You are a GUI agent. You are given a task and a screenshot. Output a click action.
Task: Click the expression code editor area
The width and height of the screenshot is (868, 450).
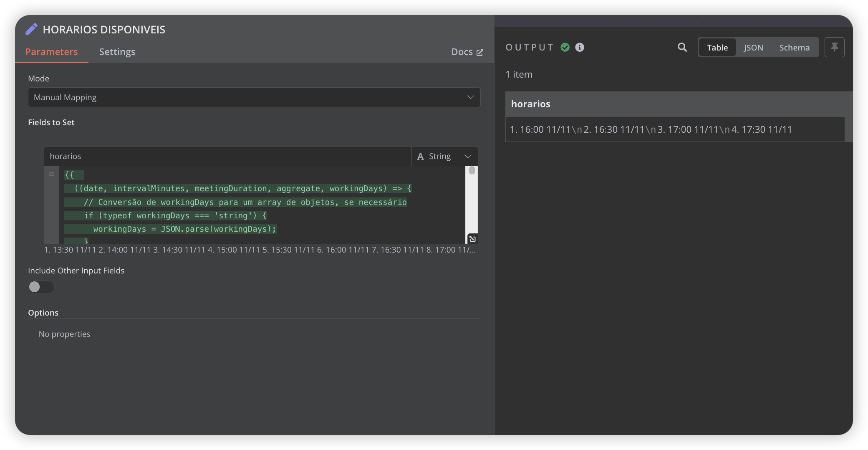click(262, 205)
